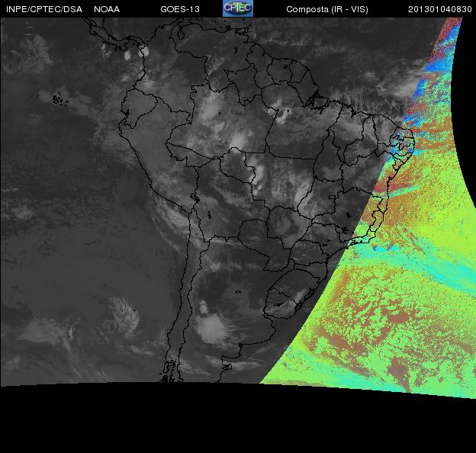Image resolution: width=476 pixels, height=453 pixels.
Task: Click the 201301040830 timestamp
Action: tap(440, 9)
